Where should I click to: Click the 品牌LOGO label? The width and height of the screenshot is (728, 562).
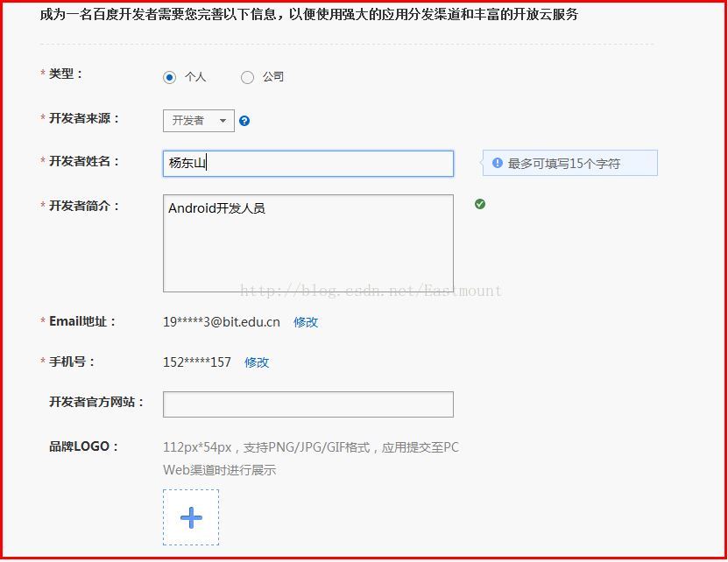coord(83,446)
